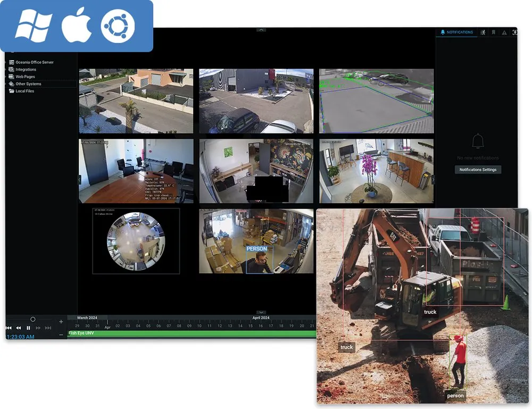The image size is (532, 409).
Task: Collapse the timeline panel with chevron
Action: tap(261, 312)
